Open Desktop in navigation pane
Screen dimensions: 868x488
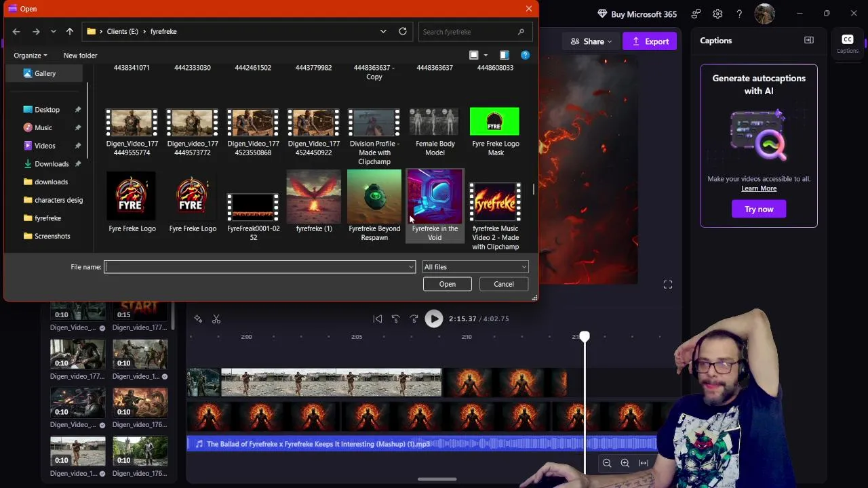click(x=47, y=110)
